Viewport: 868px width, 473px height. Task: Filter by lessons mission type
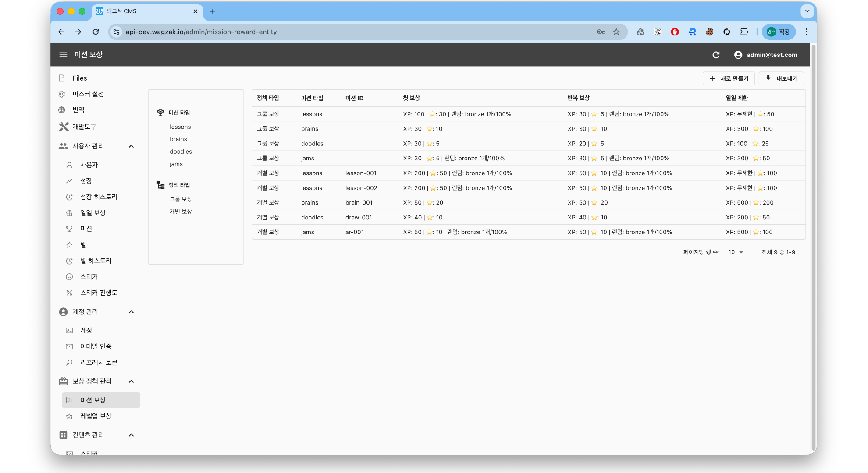pos(180,127)
